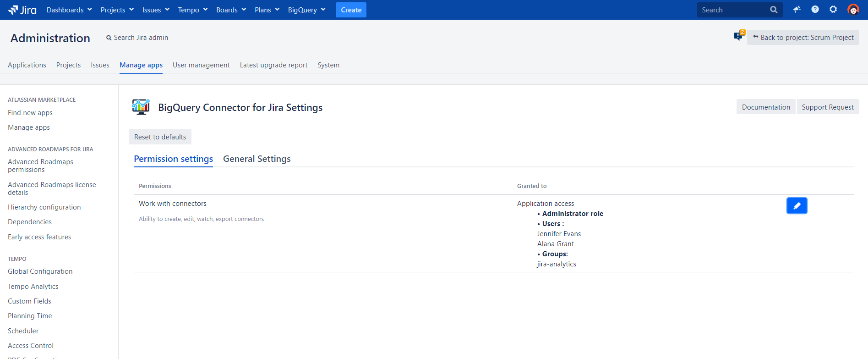868x359 pixels.
Task: Click Work with connectors permission text
Action: pos(173,204)
